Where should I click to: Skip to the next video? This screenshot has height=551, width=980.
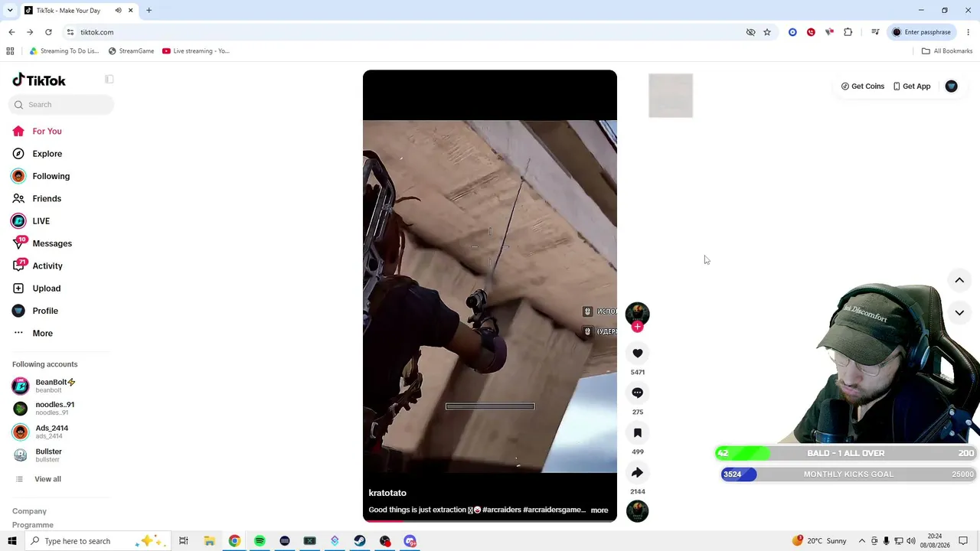[x=959, y=312]
